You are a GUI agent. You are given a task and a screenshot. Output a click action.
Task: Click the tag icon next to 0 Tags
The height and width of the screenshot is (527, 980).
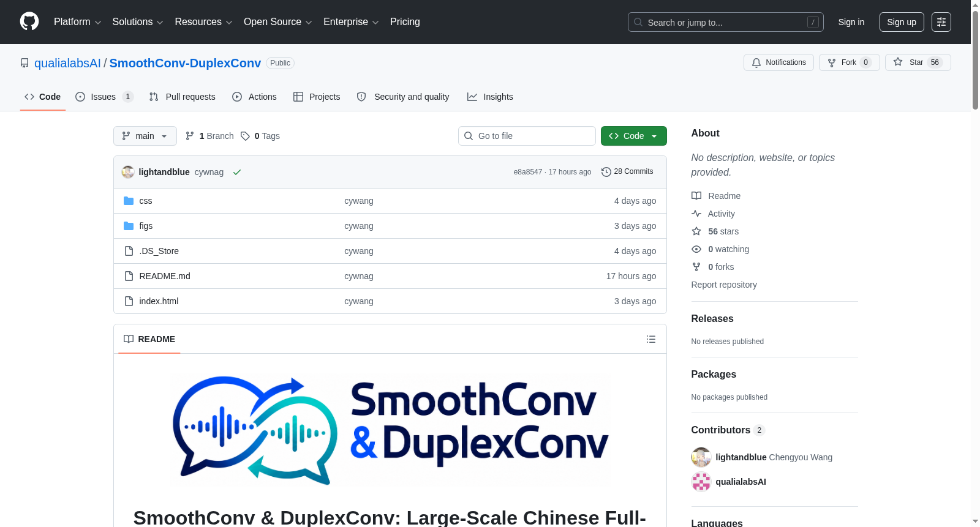(x=245, y=136)
